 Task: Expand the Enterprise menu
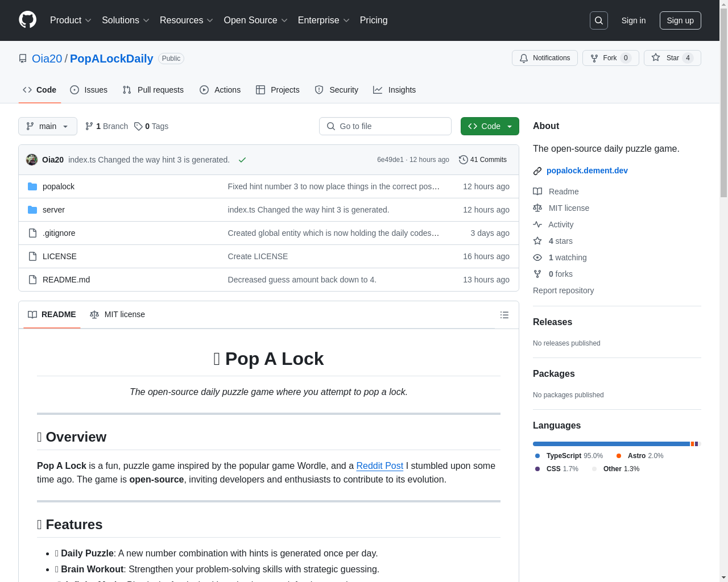click(324, 20)
